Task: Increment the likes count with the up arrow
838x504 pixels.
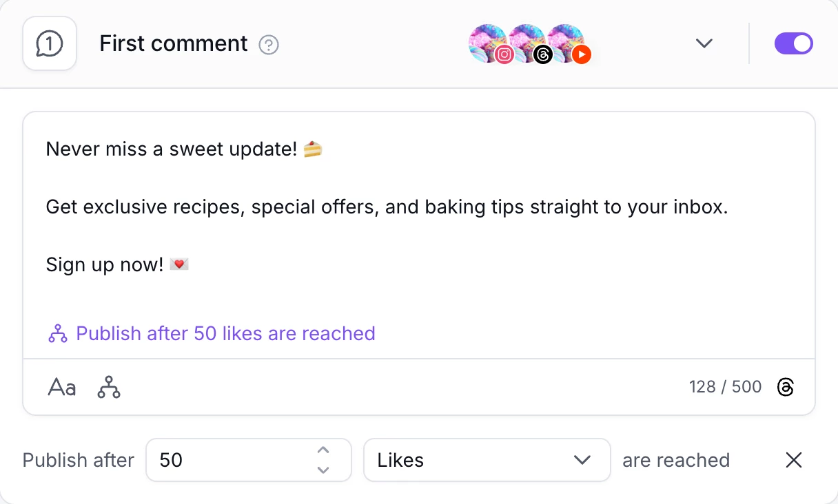Action: point(322,452)
